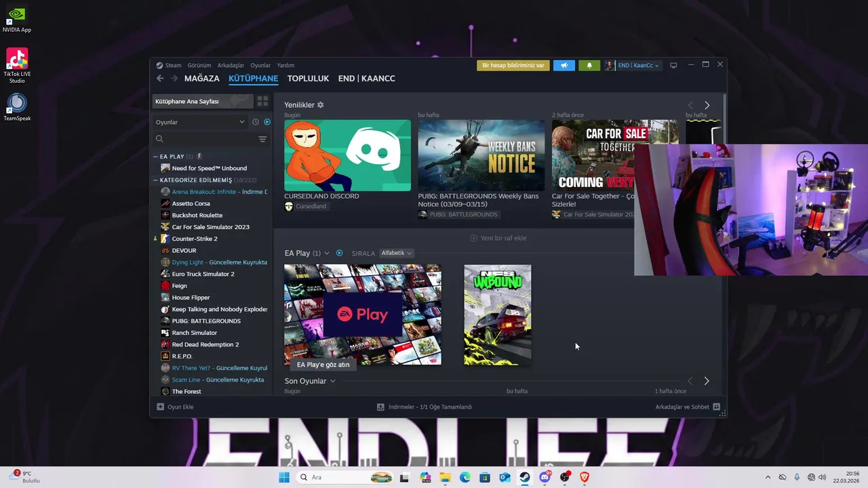Expand the Son Oyunlar shelf dropdown
This screenshot has width=868, height=488.
[x=332, y=381]
